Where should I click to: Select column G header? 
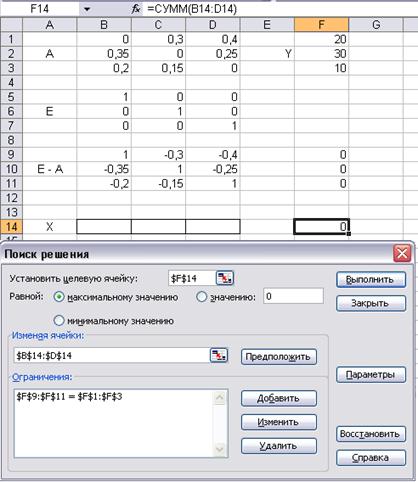[x=376, y=25]
